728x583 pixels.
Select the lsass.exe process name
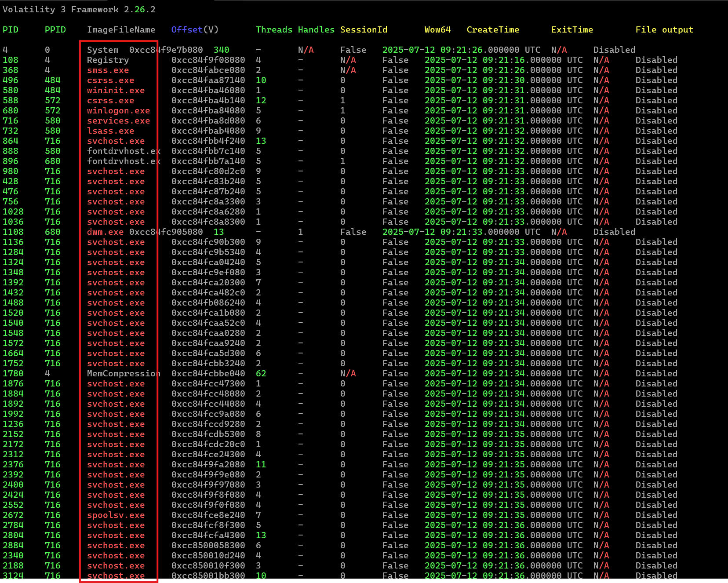tap(110, 131)
